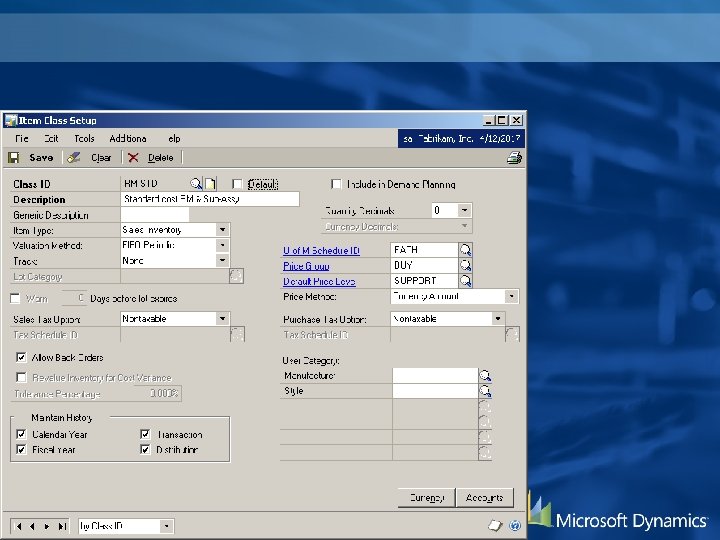Image resolution: width=720 pixels, height=540 pixels.
Task: Follow the U of M Schedule ID link
Action: (321, 251)
